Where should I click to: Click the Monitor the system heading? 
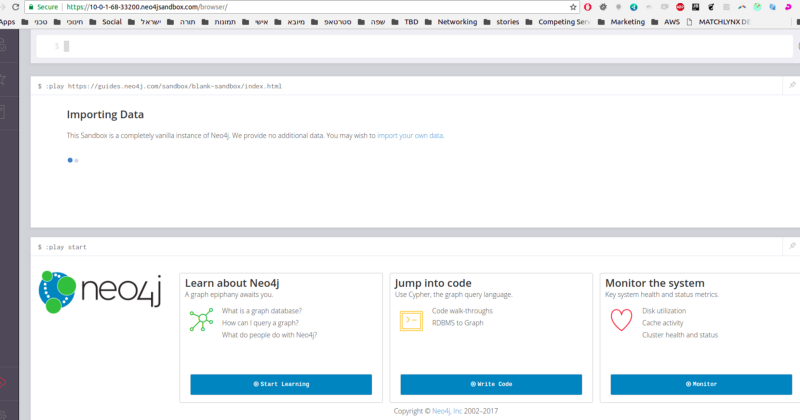[655, 283]
